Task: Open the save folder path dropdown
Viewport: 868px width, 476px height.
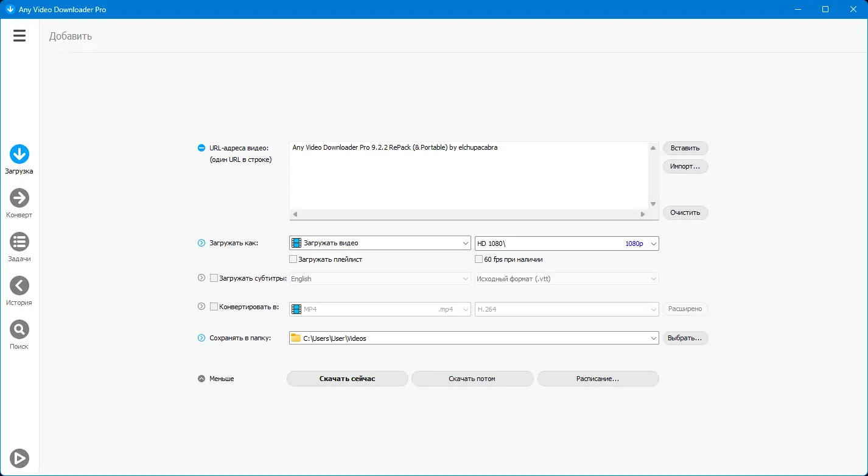Action: click(x=653, y=338)
